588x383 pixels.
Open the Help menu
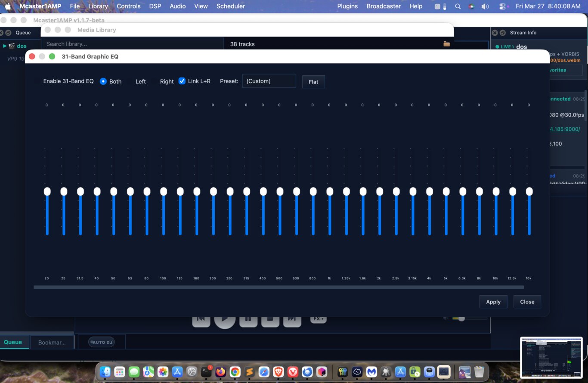(416, 6)
